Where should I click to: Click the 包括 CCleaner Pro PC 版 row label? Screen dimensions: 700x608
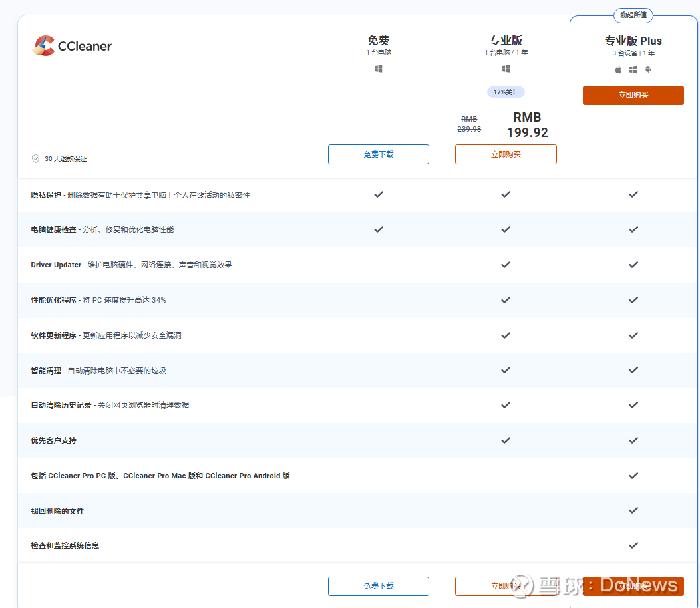click(160, 476)
